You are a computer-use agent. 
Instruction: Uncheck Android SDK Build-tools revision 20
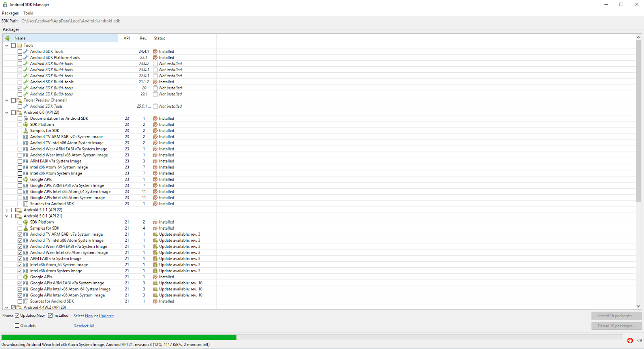tap(20, 88)
